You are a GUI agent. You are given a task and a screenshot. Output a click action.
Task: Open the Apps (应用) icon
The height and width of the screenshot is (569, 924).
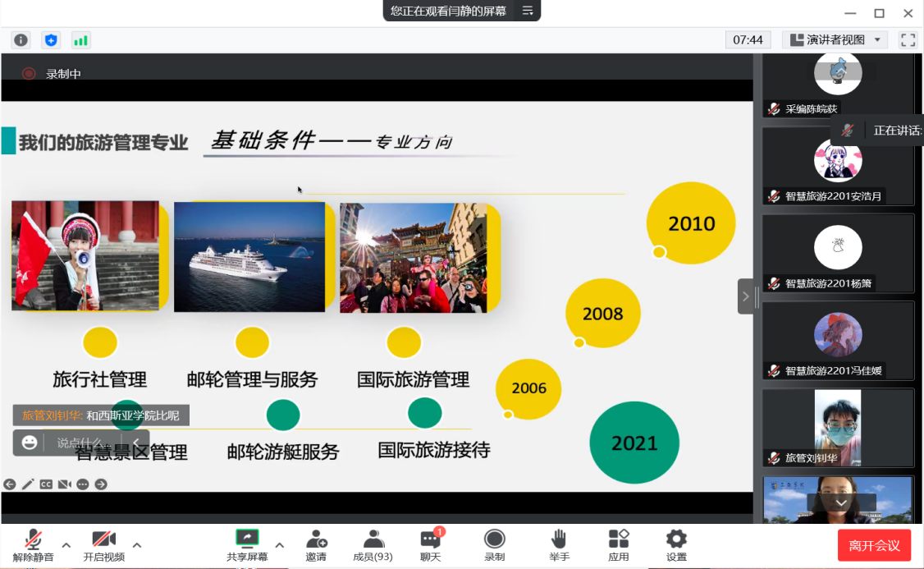(618, 545)
